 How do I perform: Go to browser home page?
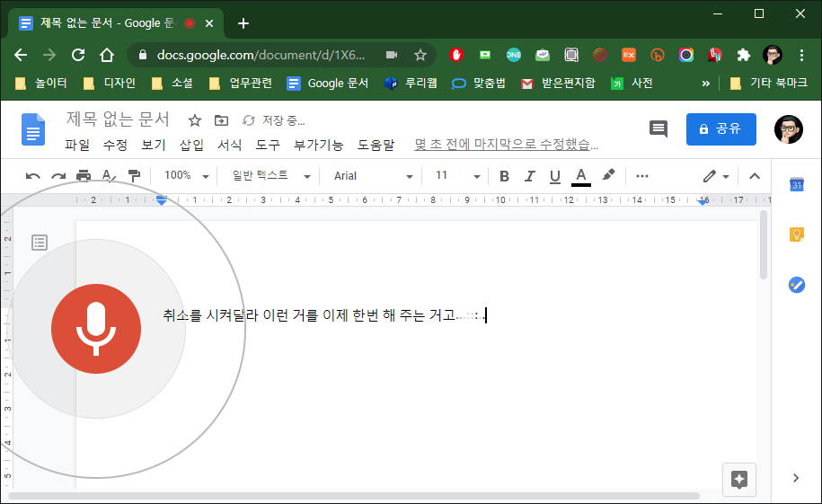coord(107,55)
